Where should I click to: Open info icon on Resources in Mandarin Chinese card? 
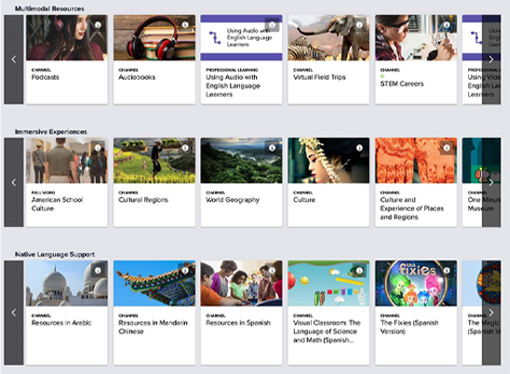coord(185,271)
